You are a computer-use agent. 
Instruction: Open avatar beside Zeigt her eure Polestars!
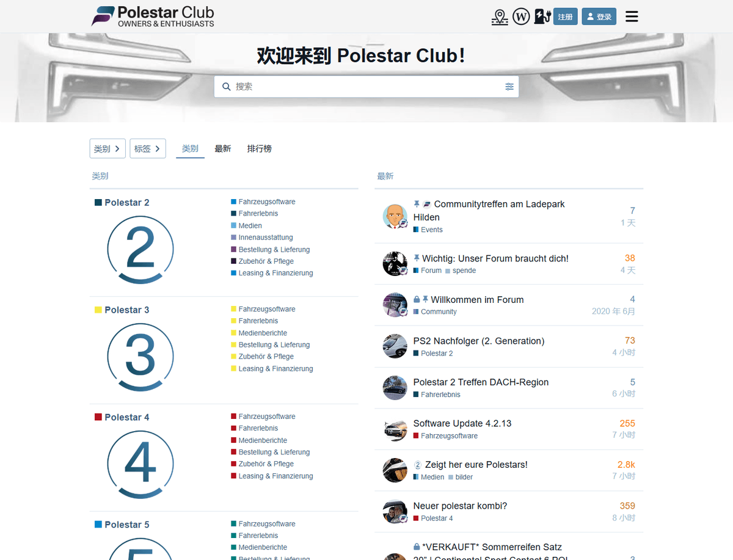pyautogui.click(x=395, y=470)
